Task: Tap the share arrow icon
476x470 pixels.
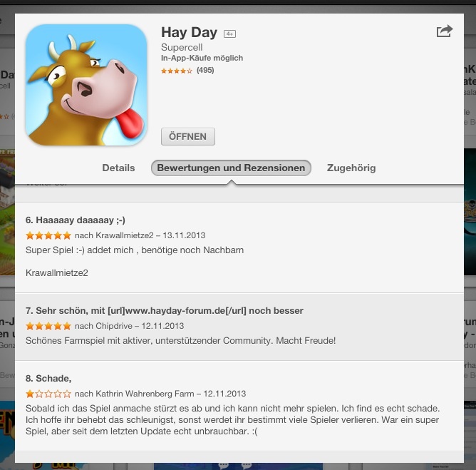Action: tap(445, 31)
